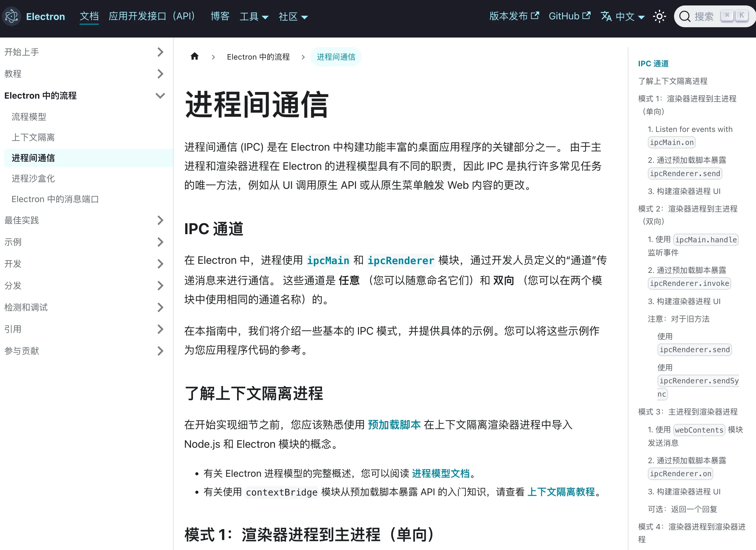Open the 预加载脚本 link

coord(394,424)
